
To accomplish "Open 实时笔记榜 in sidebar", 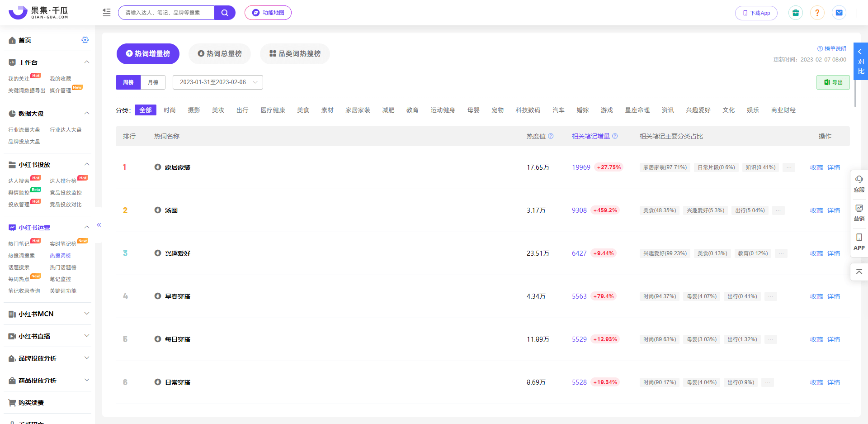I will pyautogui.click(x=63, y=244).
